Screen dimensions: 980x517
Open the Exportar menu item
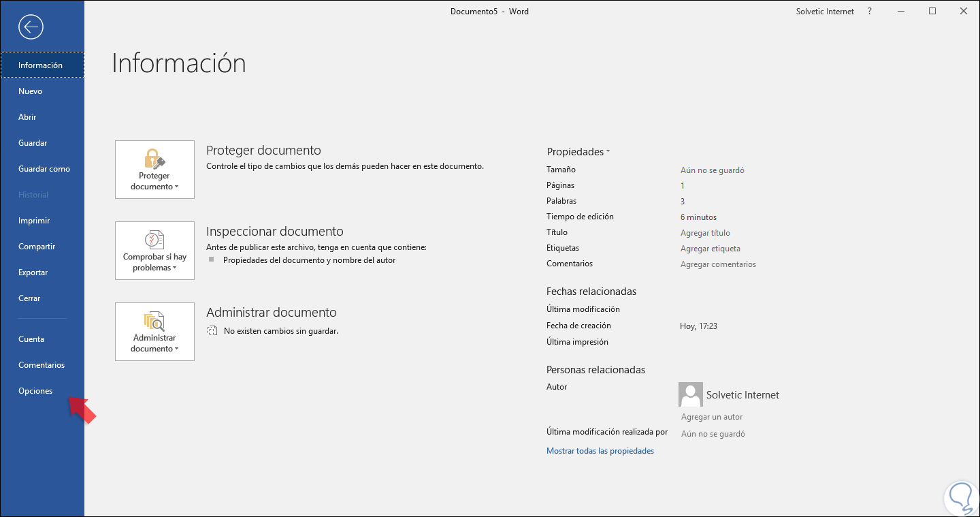click(42, 272)
